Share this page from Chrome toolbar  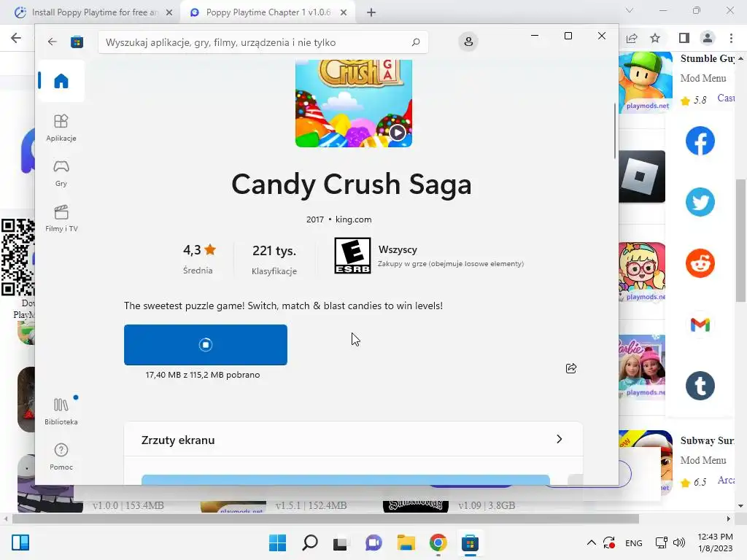pos(632,38)
